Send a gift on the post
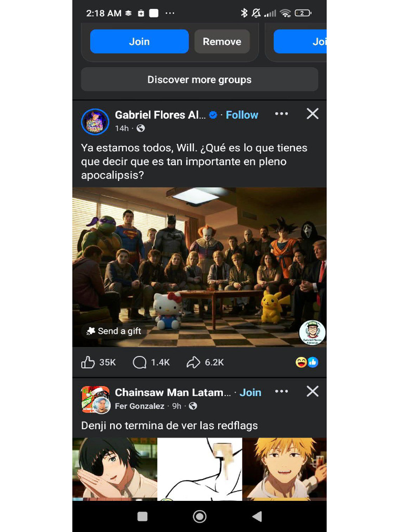 click(114, 331)
